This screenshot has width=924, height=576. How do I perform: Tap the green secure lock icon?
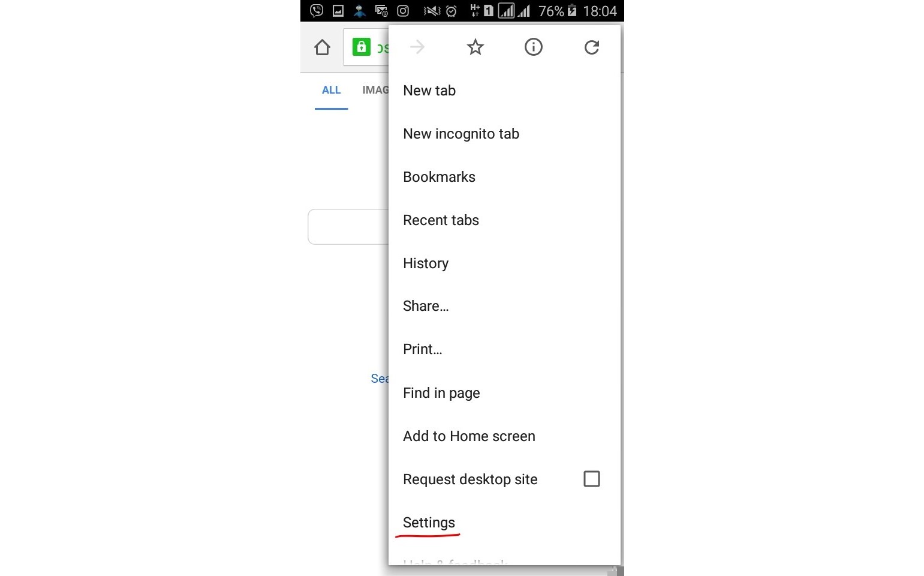point(361,47)
